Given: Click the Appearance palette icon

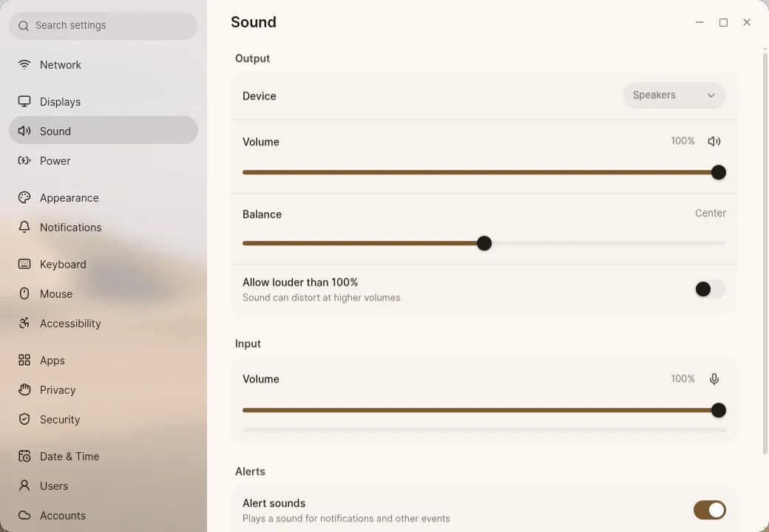Looking at the screenshot, I should [24, 197].
